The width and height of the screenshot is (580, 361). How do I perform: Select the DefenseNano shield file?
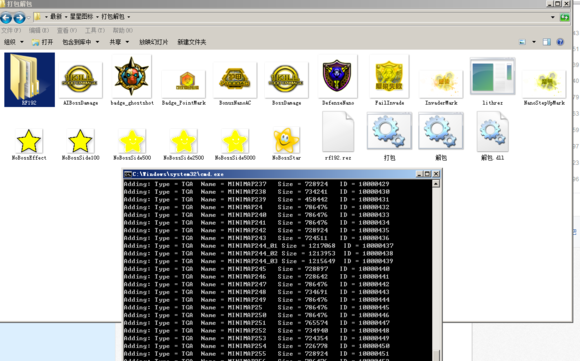tap(338, 80)
